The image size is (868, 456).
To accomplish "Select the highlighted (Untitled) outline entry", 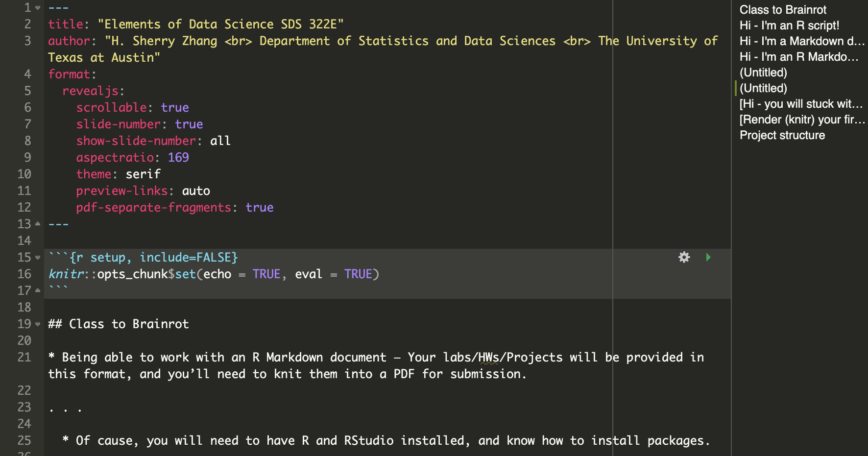I will (763, 88).
